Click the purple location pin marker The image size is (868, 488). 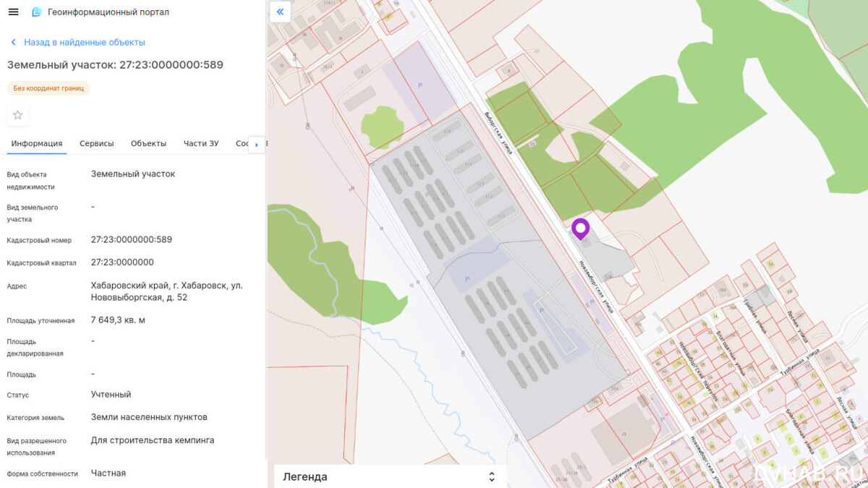click(x=580, y=229)
